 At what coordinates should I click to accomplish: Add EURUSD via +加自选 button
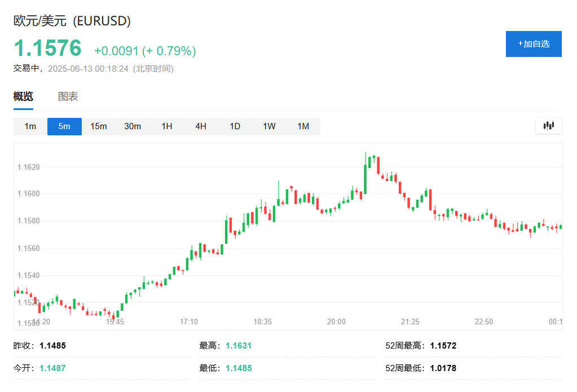pyautogui.click(x=534, y=44)
